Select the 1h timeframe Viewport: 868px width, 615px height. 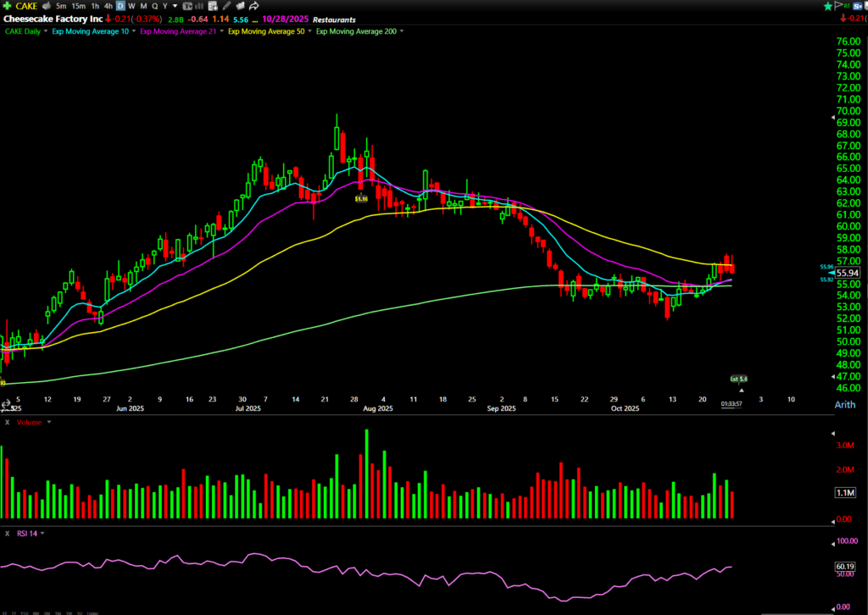(x=94, y=6)
